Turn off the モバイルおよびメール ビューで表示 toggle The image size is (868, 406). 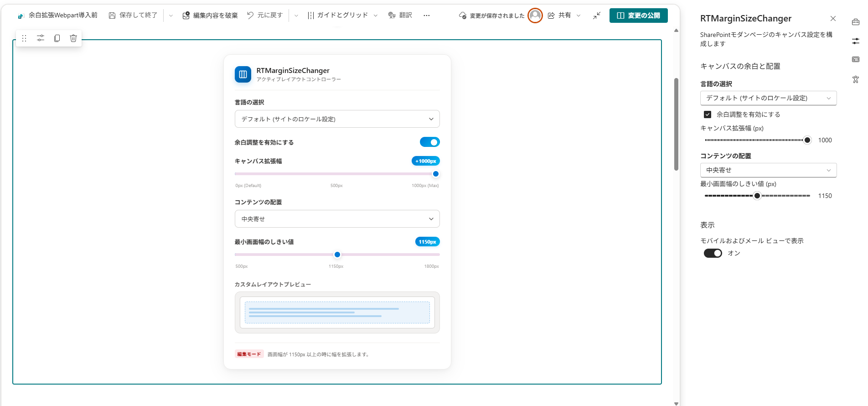(713, 253)
